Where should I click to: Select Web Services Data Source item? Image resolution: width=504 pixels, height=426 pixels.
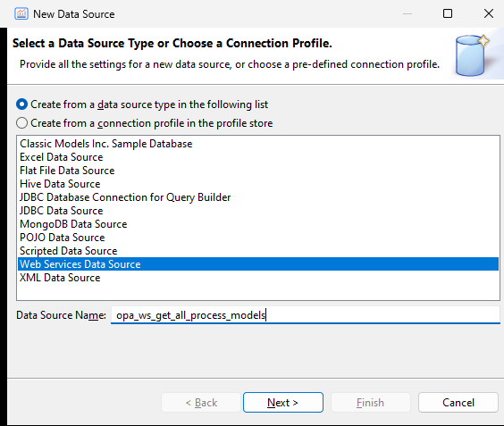point(258,264)
